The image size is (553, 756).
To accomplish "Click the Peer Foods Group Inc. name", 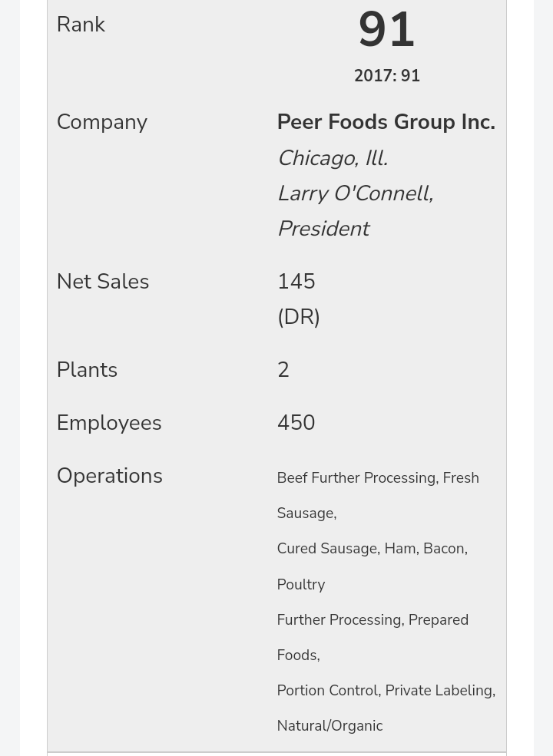I will [x=386, y=122].
